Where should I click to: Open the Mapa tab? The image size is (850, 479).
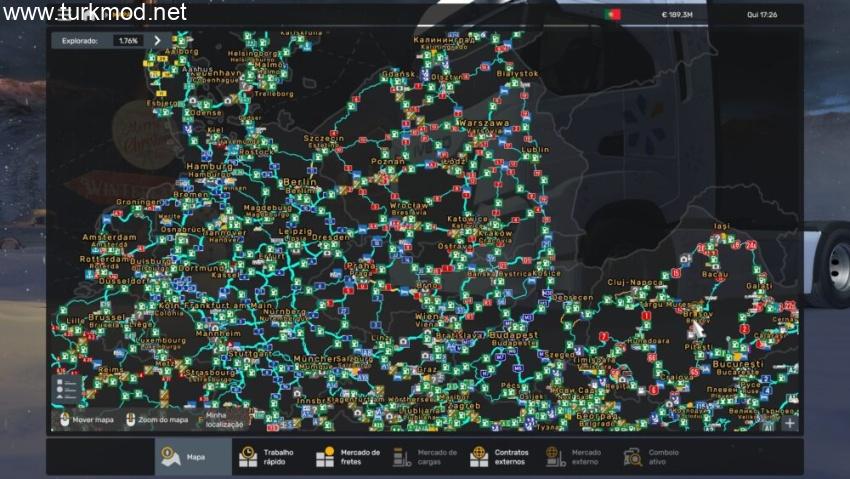[194, 457]
